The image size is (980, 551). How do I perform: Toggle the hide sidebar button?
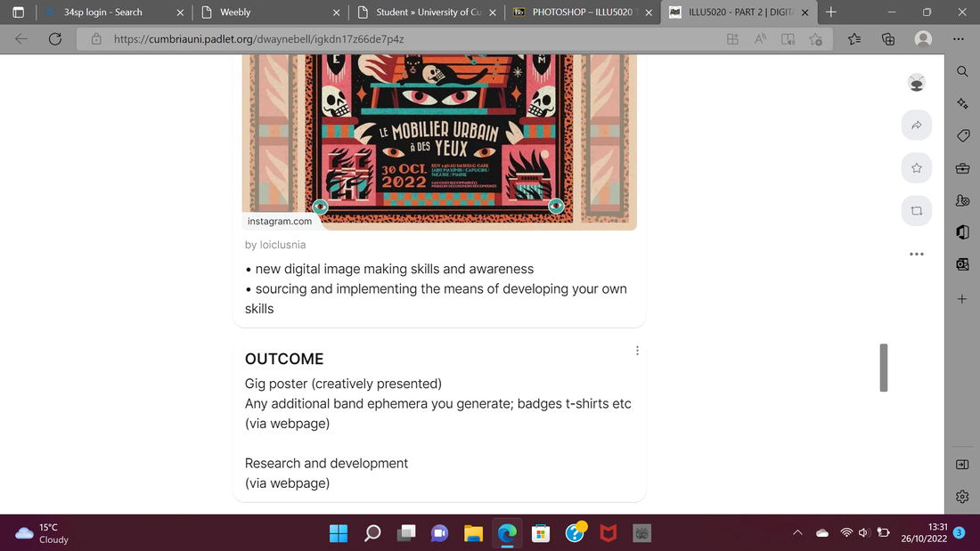coord(962,464)
